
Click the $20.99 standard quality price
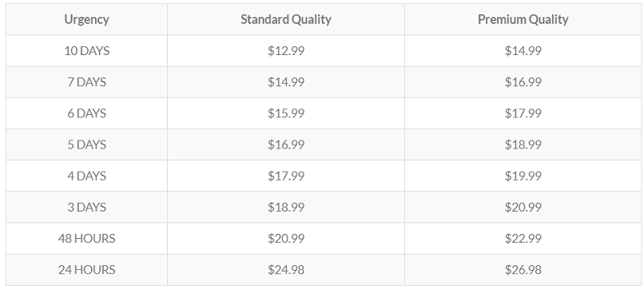pyautogui.click(x=286, y=238)
